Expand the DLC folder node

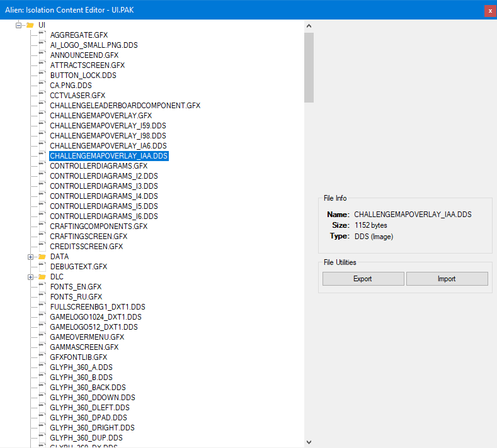(x=30, y=277)
